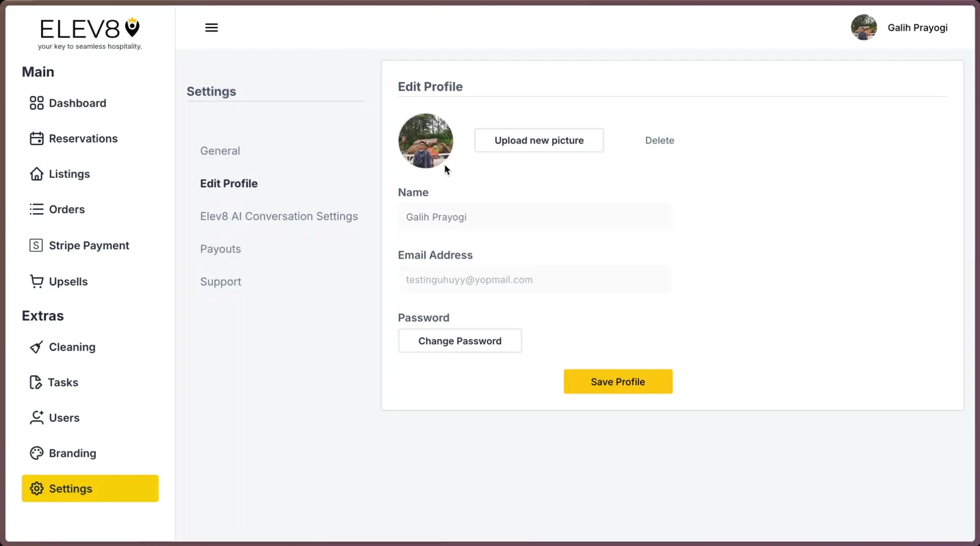The height and width of the screenshot is (546, 980).
Task: Delete the current profile picture
Action: tap(659, 140)
